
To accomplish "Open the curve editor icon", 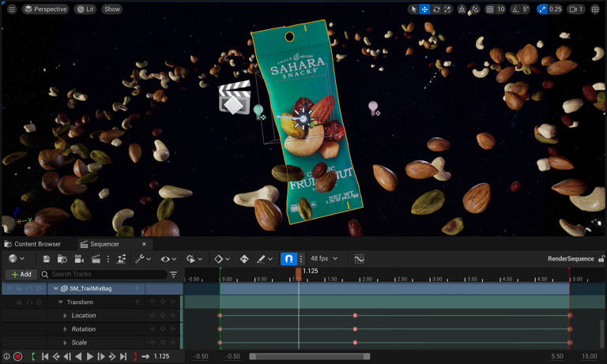I will [359, 259].
